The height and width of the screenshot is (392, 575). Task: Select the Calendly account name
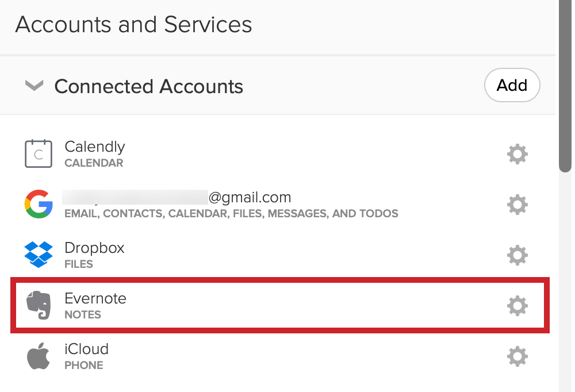pyautogui.click(x=95, y=147)
